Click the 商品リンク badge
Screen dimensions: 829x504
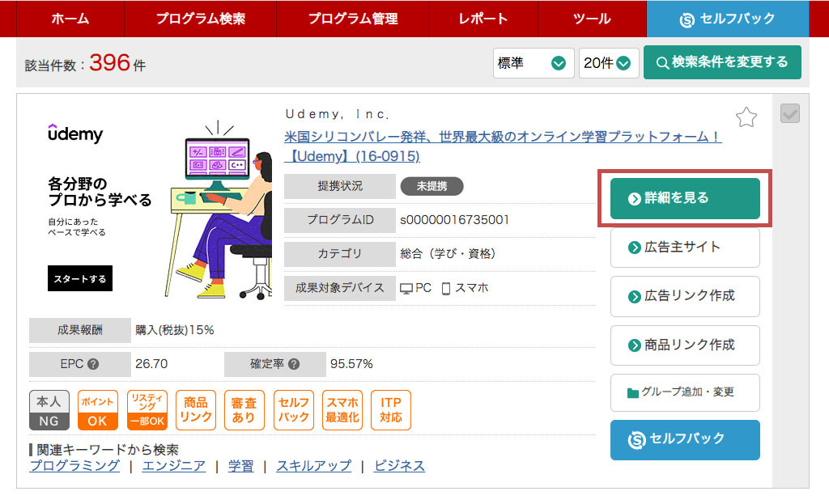[196, 410]
